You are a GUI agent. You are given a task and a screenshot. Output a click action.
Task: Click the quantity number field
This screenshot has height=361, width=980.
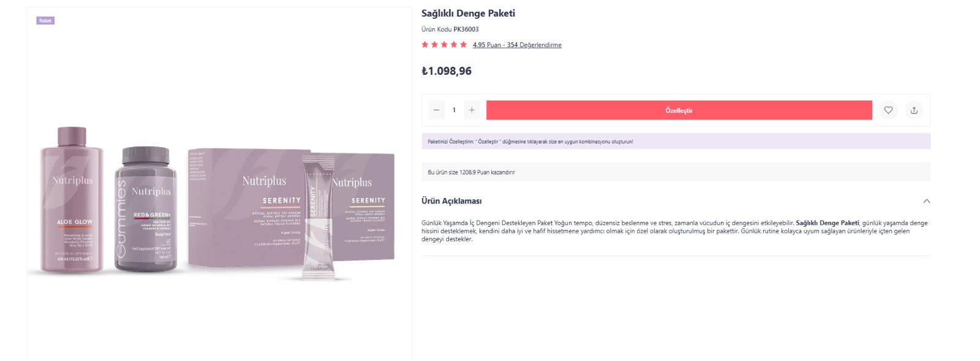(454, 110)
